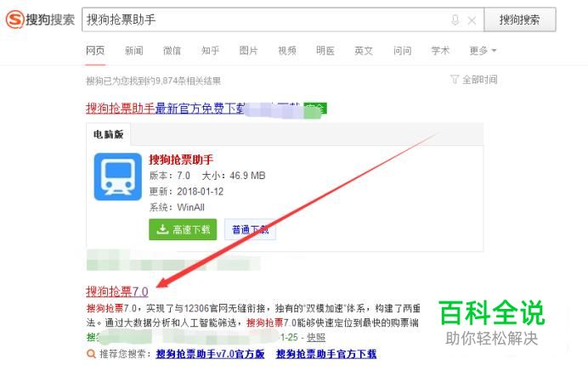The width and height of the screenshot is (588, 376).
Task: Open suggested search 搜狗抢票助手v7.0官方版
Action: click(x=211, y=354)
